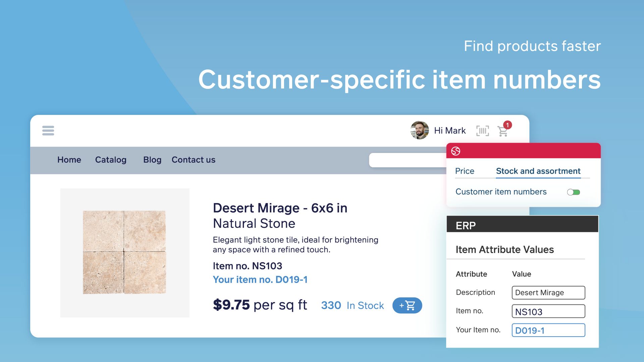Viewport: 644px width, 362px height.
Task: Open the hamburger navigation menu
Action: coord(48,131)
